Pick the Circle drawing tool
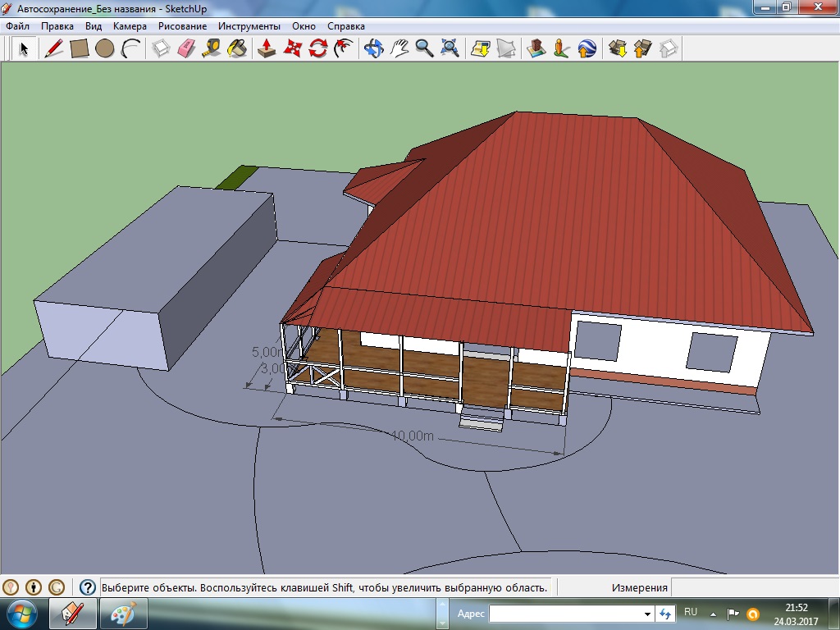840x630 pixels. 104,48
